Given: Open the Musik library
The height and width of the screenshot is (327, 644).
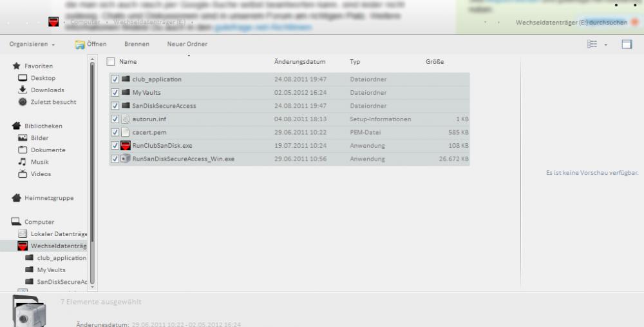Looking at the screenshot, I should [40, 162].
